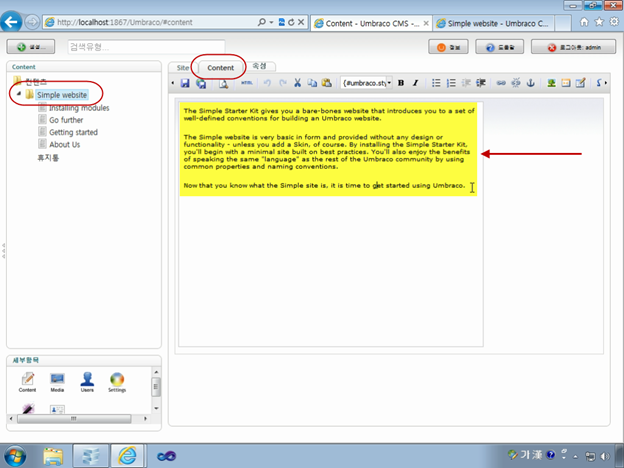Open the browser Home icon
This screenshot has height=468, width=624.
pos(584,22)
